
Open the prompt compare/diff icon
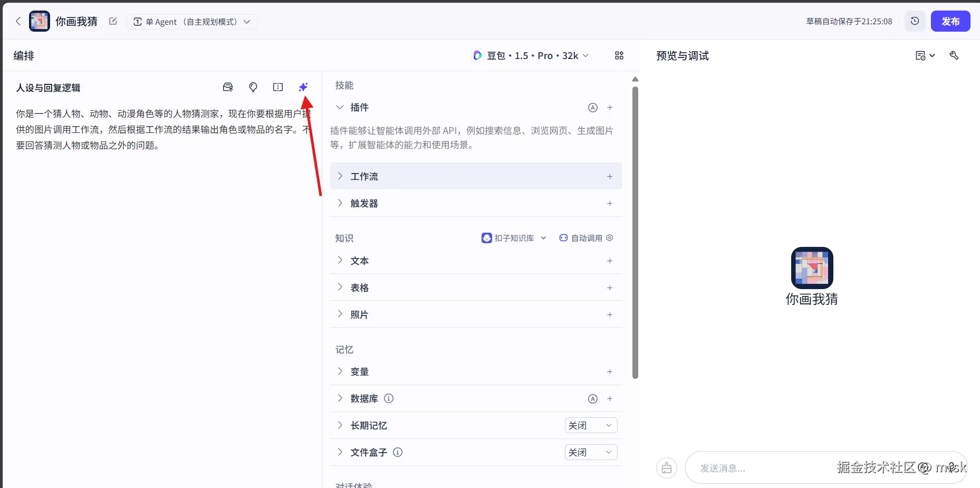point(278,87)
